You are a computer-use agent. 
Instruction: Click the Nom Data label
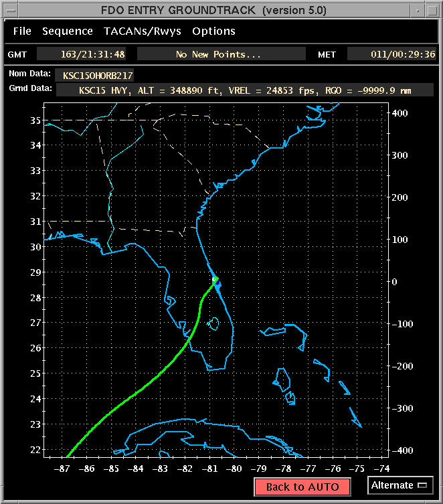coord(29,73)
